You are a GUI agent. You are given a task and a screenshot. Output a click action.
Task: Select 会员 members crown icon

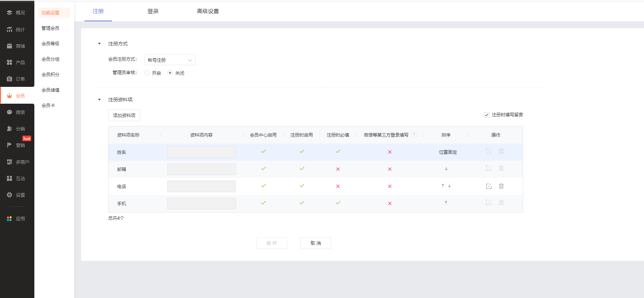pyautogui.click(x=9, y=96)
